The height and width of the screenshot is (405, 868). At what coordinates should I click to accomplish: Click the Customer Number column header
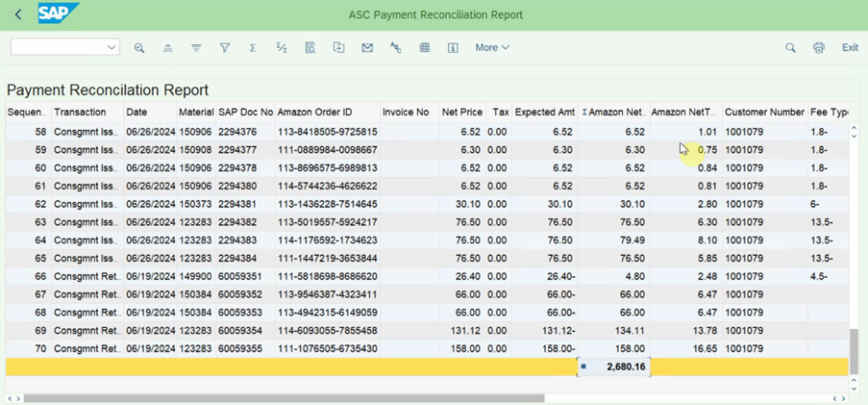(764, 112)
